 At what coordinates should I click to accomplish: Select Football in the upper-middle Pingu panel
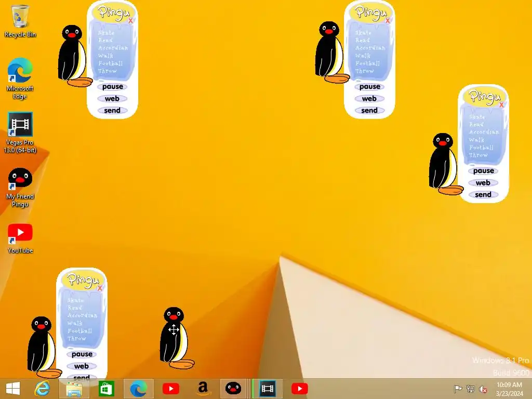[367, 63]
